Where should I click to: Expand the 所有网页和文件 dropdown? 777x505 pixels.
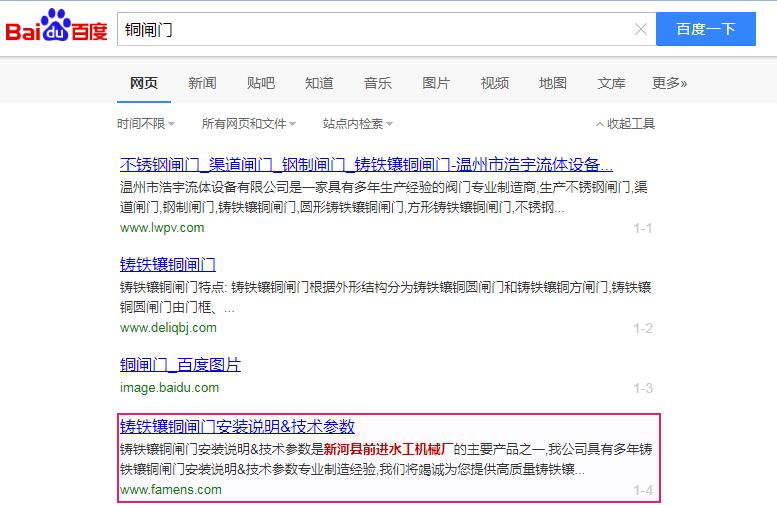tap(248, 124)
